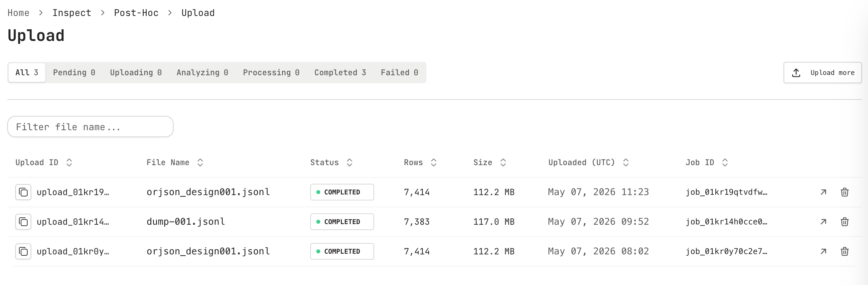Click May 07, 2026 08:02 timestamp
The image size is (868, 285).
coord(598,252)
